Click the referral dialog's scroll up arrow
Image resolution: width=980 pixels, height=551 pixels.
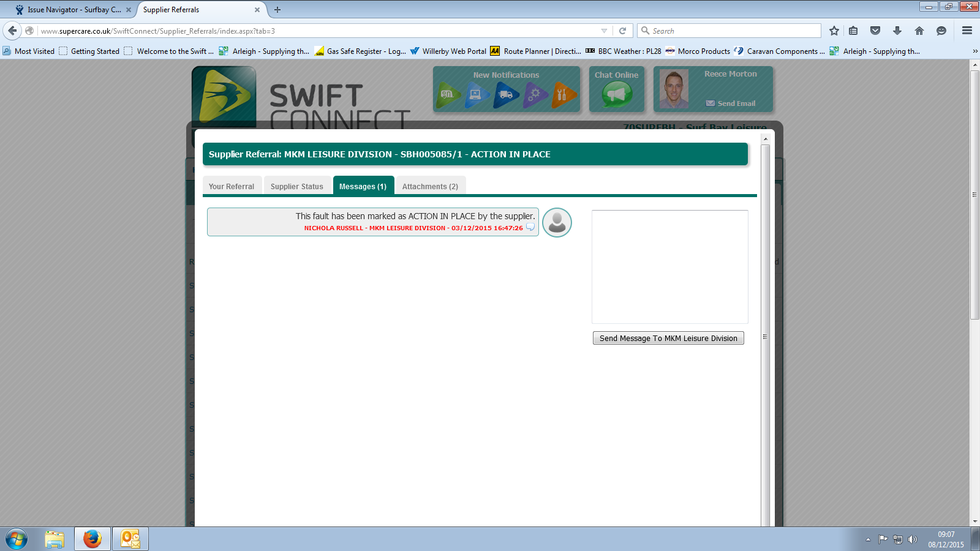(x=765, y=139)
